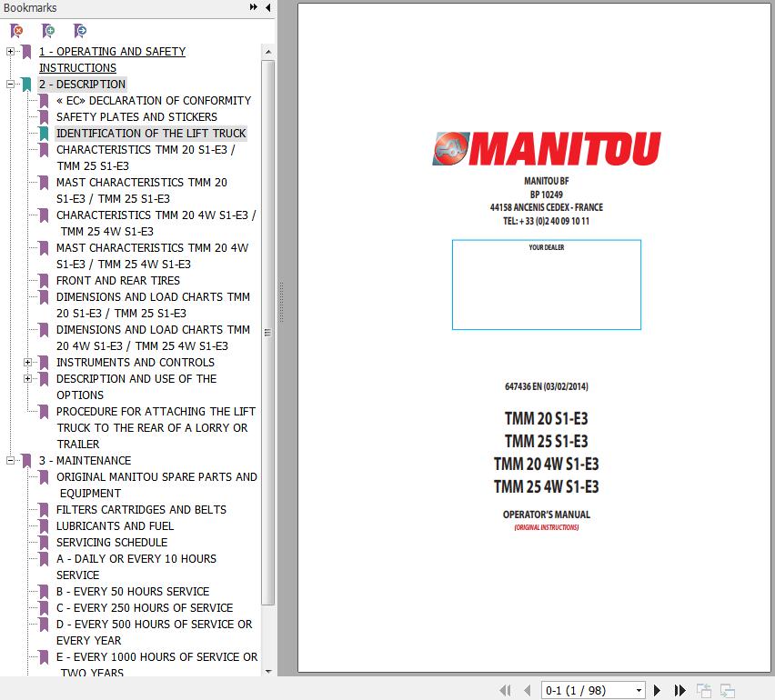Expand INSTRUMENTS AND CONTROLS bookmark
The height and width of the screenshot is (700, 775).
tap(27, 363)
